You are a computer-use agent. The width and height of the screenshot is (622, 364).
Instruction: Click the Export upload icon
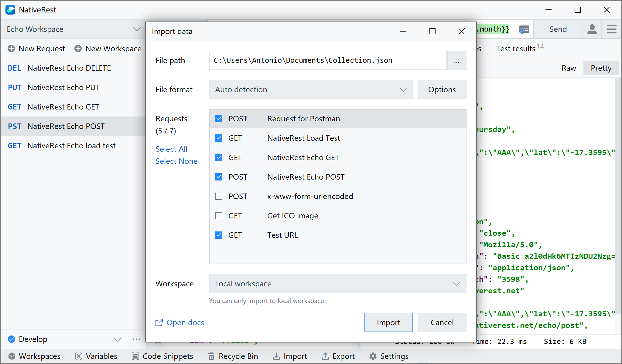click(x=325, y=356)
